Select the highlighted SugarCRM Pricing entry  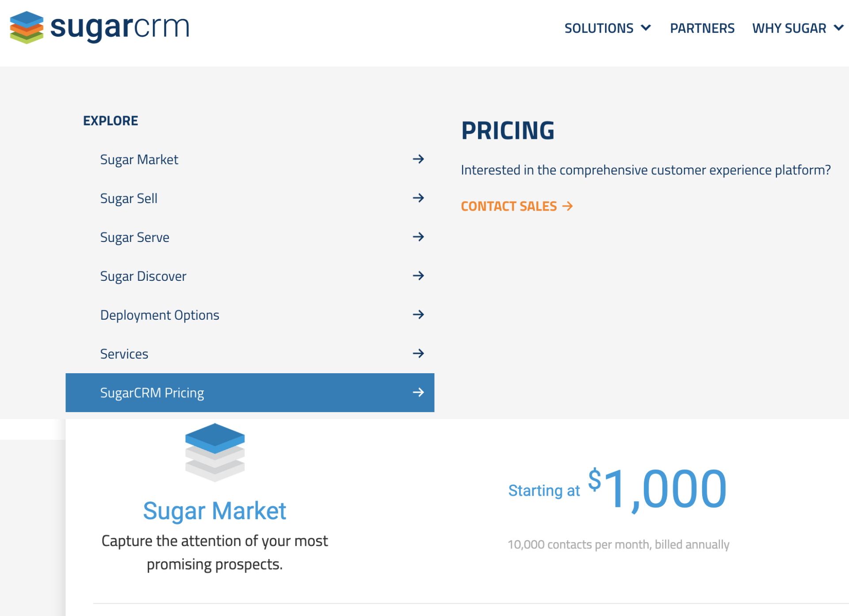(250, 393)
